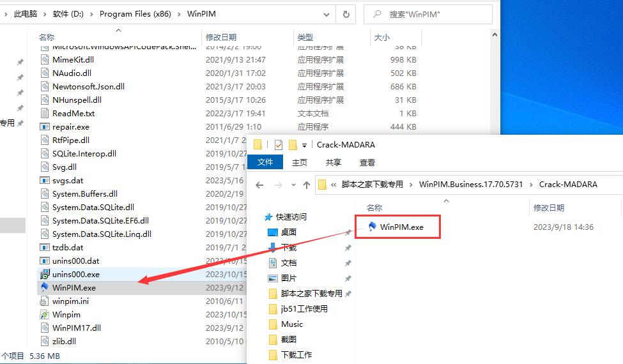This screenshot has height=364, width=623.
Task: Click the Music folder icon
Action: click(x=273, y=324)
